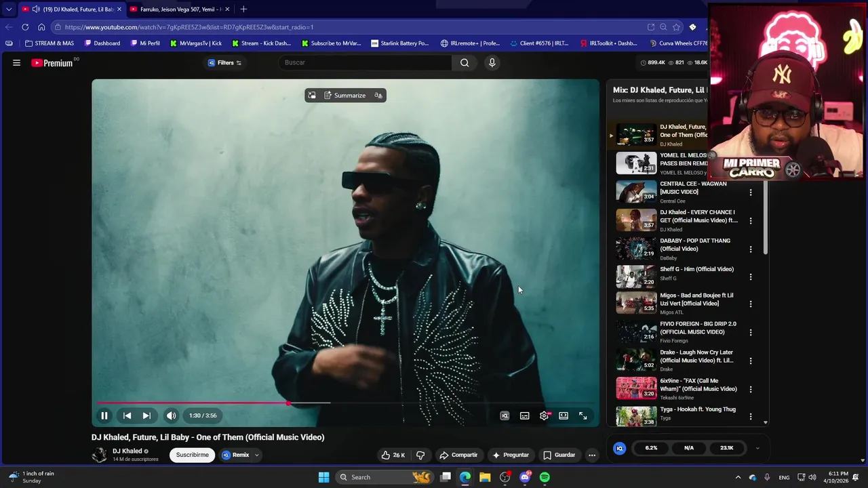Mute audio on the DJ Khaled tab
Image resolution: width=868 pixels, height=488 pixels.
(36, 9)
